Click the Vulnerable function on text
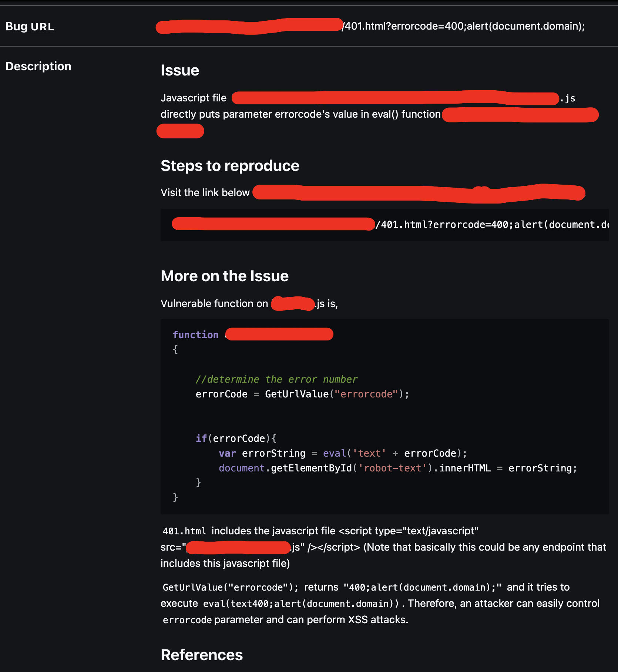618x672 pixels. (214, 303)
